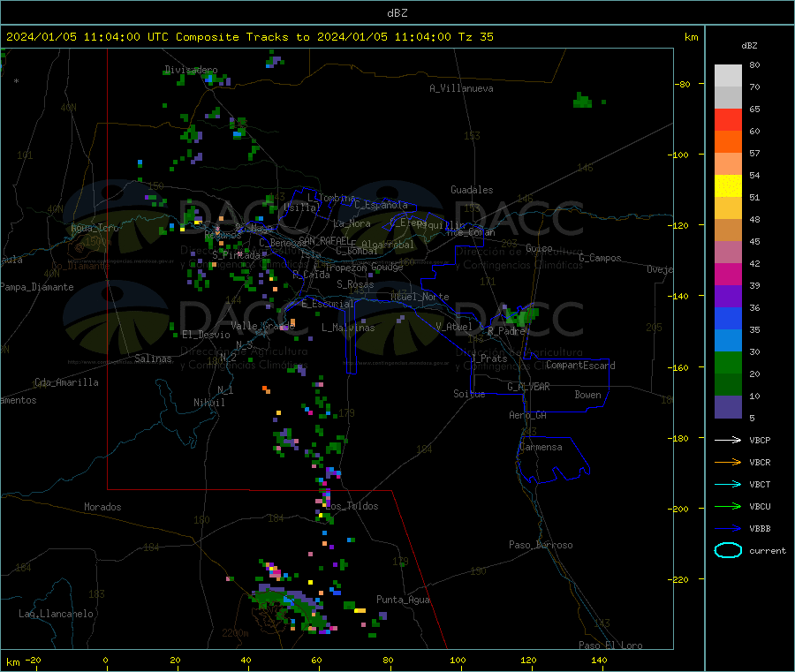Screen dimensions: 795x672
Task: Click the Aero_GA map label
Action: 528,415
